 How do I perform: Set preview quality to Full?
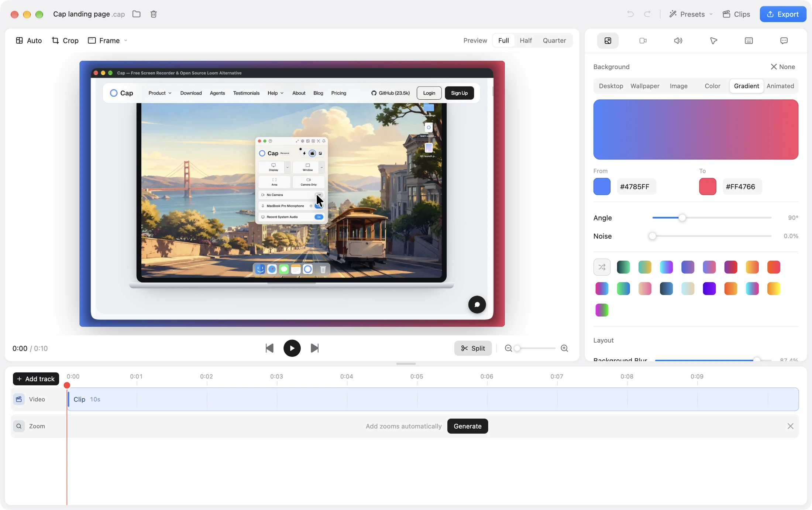pyautogui.click(x=503, y=41)
